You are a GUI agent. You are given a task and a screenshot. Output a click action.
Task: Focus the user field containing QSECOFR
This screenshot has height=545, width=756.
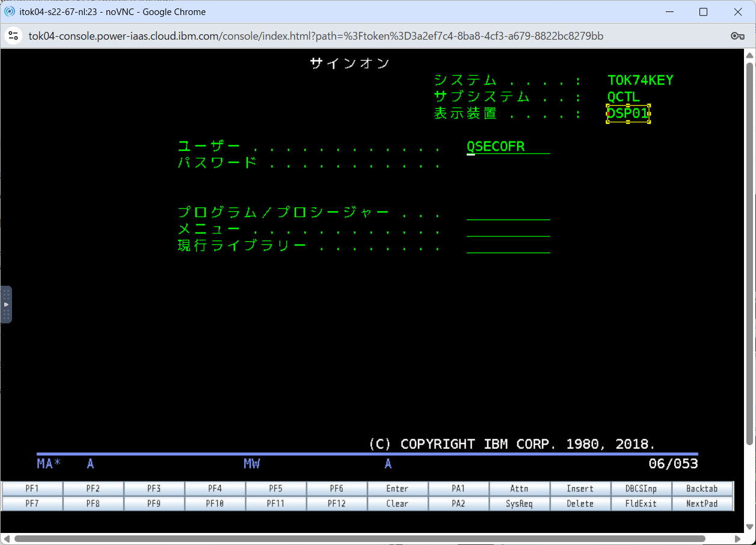point(508,147)
